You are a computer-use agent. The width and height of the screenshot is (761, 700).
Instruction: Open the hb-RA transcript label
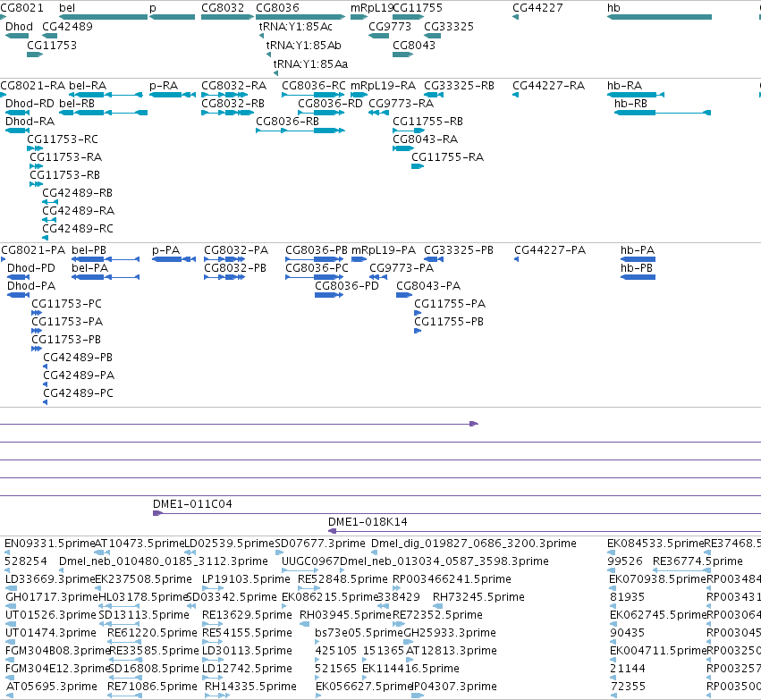coord(624,86)
